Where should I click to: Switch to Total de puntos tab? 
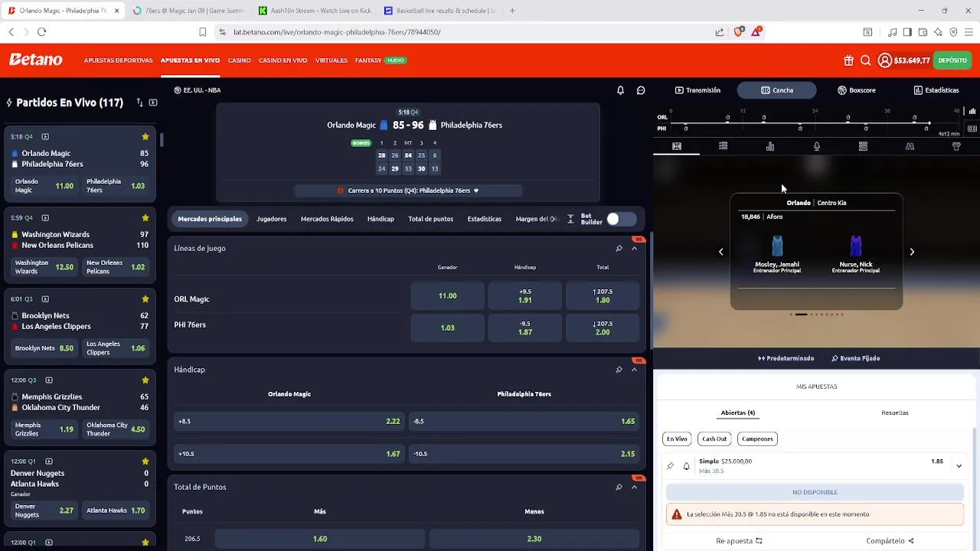pos(431,219)
